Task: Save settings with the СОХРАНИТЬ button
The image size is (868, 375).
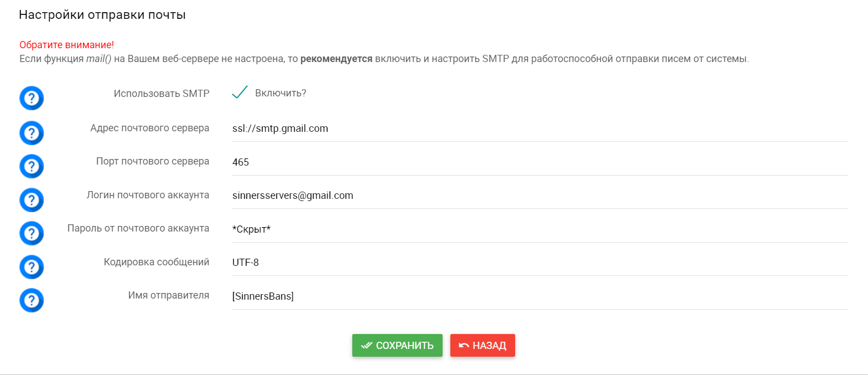Action: tap(397, 346)
